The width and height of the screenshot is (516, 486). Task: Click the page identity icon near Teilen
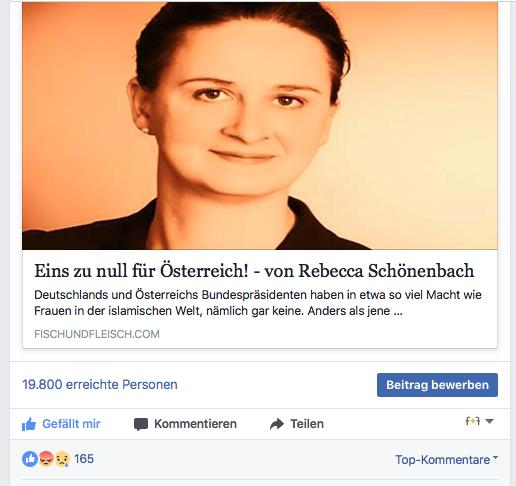tap(473, 421)
